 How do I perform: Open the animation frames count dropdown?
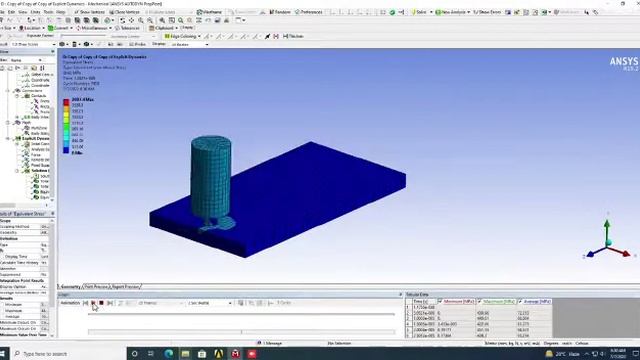161,303
